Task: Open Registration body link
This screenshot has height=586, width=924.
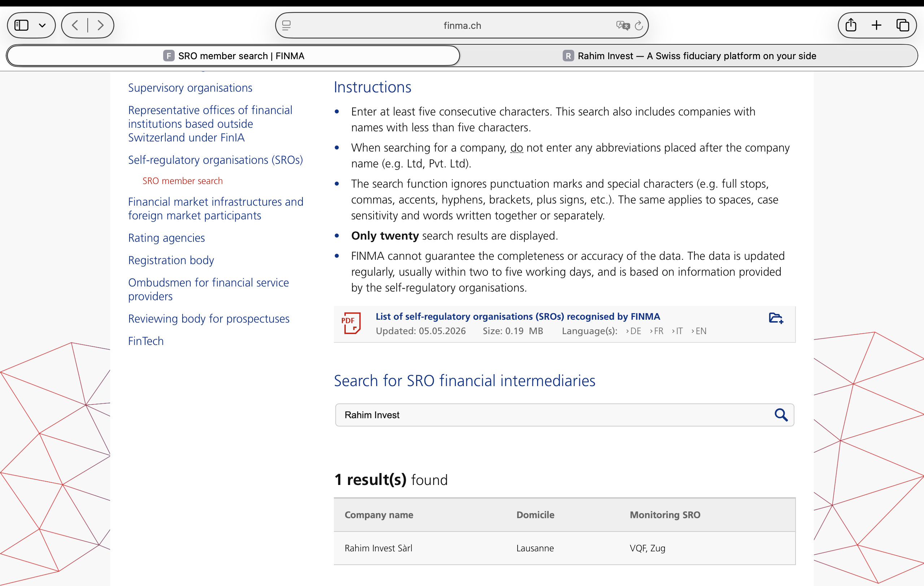Action: (x=171, y=260)
